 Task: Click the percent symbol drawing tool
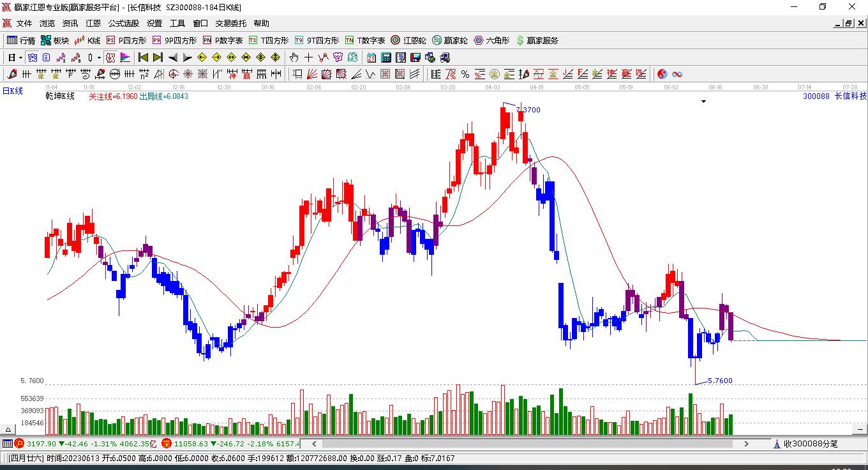pos(465,74)
